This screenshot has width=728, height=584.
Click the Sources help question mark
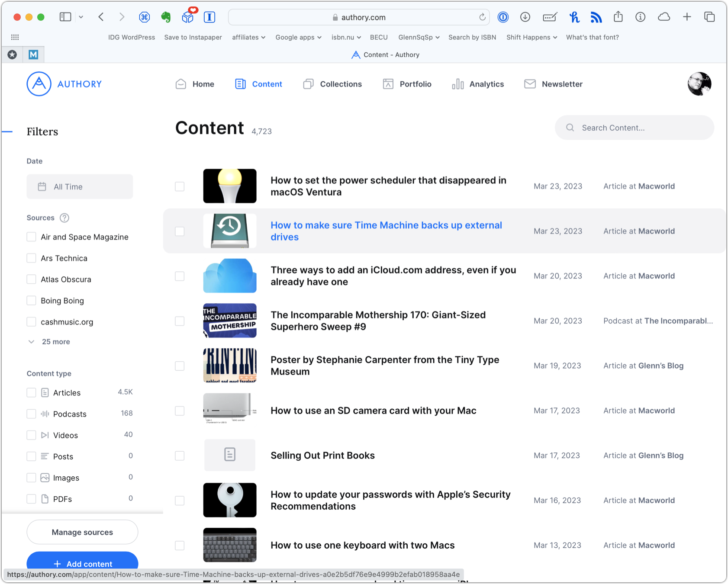point(64,218)
